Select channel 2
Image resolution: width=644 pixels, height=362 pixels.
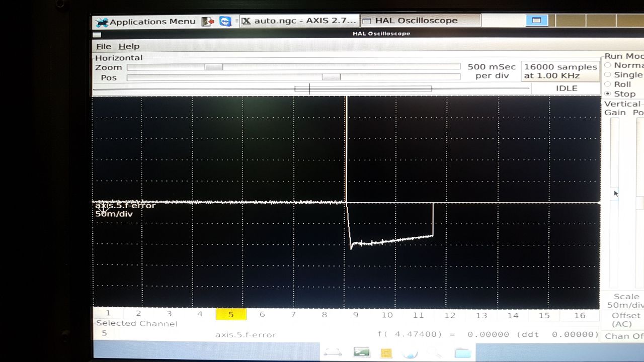pos(138,314)
